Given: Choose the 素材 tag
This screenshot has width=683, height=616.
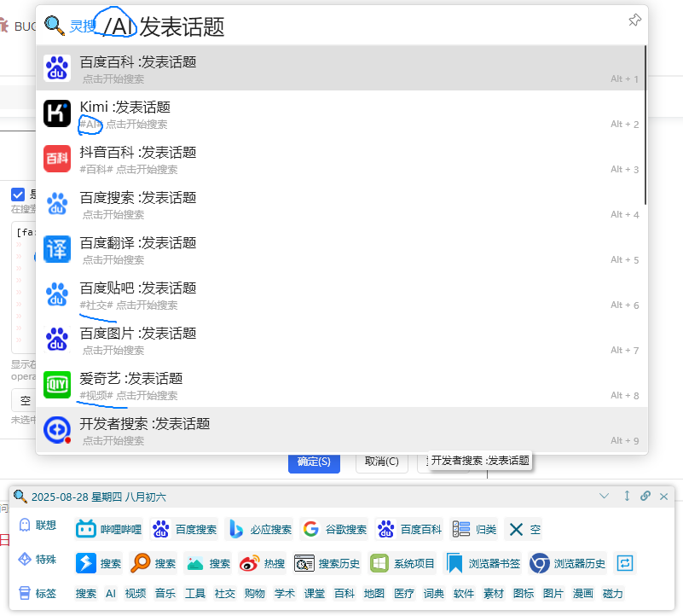Looking at the screenshot, I should click(x=494, y=593).
